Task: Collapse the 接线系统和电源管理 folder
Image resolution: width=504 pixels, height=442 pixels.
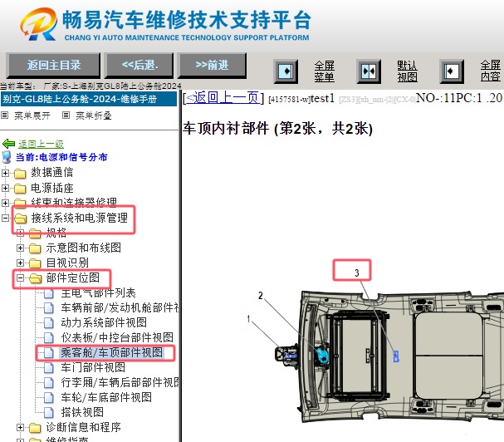Action: [5, 219]
